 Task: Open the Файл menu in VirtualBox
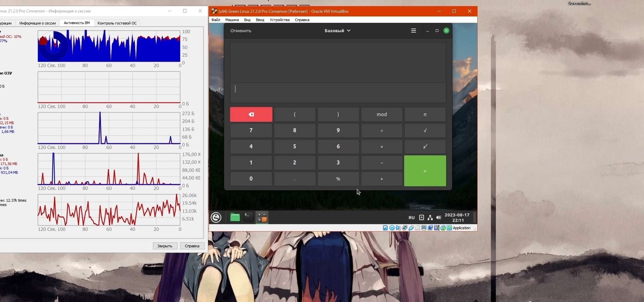(x=216, y=20)
